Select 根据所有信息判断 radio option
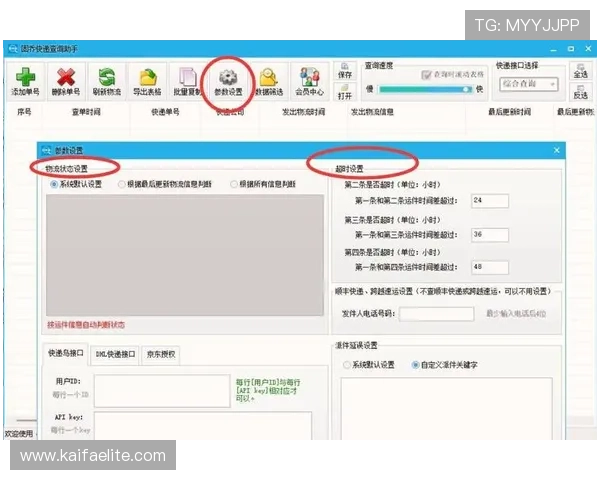The width and height of the screenshot is (600, 480). pyautogui.click(x=234, y=184)
